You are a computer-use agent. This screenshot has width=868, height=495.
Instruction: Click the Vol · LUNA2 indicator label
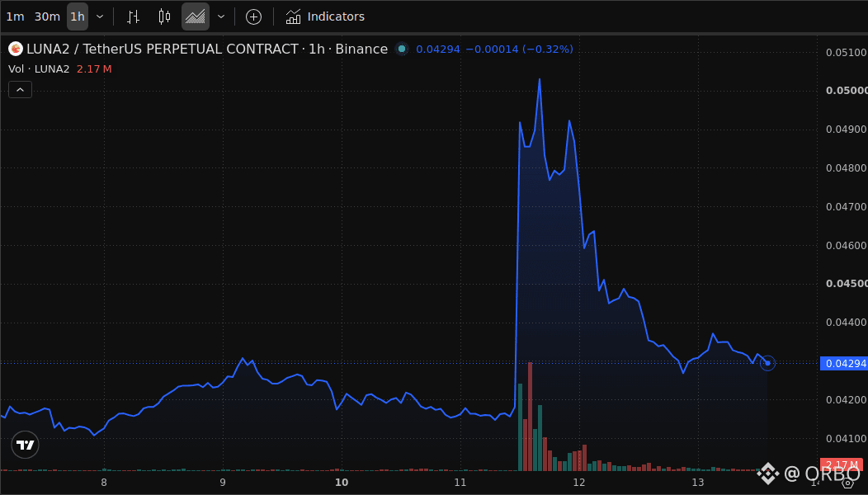pyautogui.click(x=39, y=69)
